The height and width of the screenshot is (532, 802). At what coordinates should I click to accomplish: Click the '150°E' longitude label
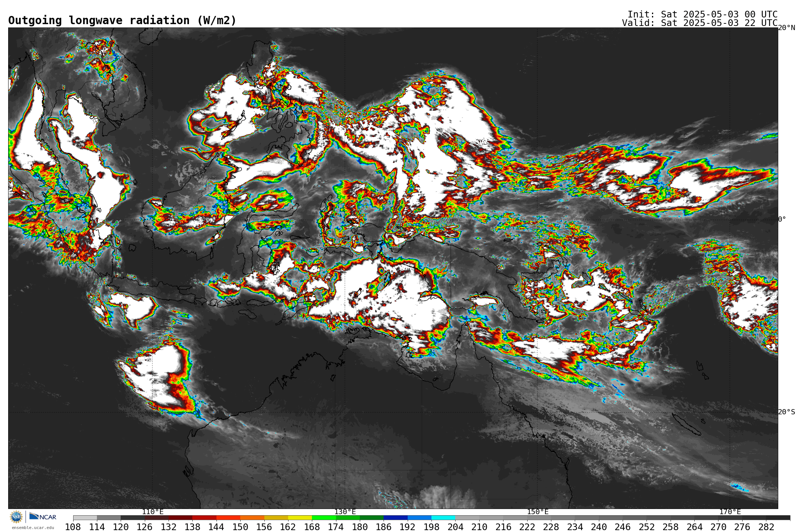coord(538,512)
